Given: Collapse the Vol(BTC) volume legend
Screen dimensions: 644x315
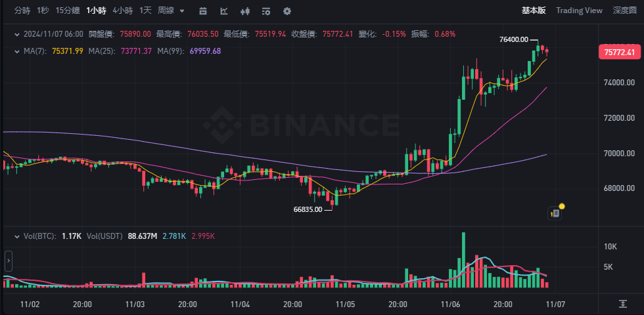Looking at the screenshot, I should 16,236.
